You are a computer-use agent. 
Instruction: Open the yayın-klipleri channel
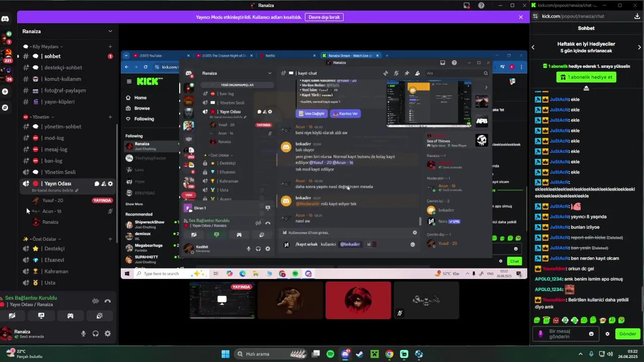point(67,102)
